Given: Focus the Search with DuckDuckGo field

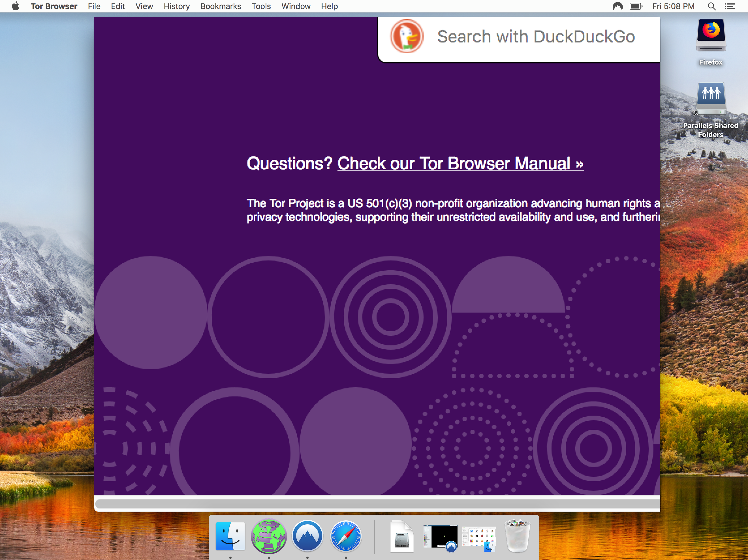Looking at the screenshot, I should (519, 40).
